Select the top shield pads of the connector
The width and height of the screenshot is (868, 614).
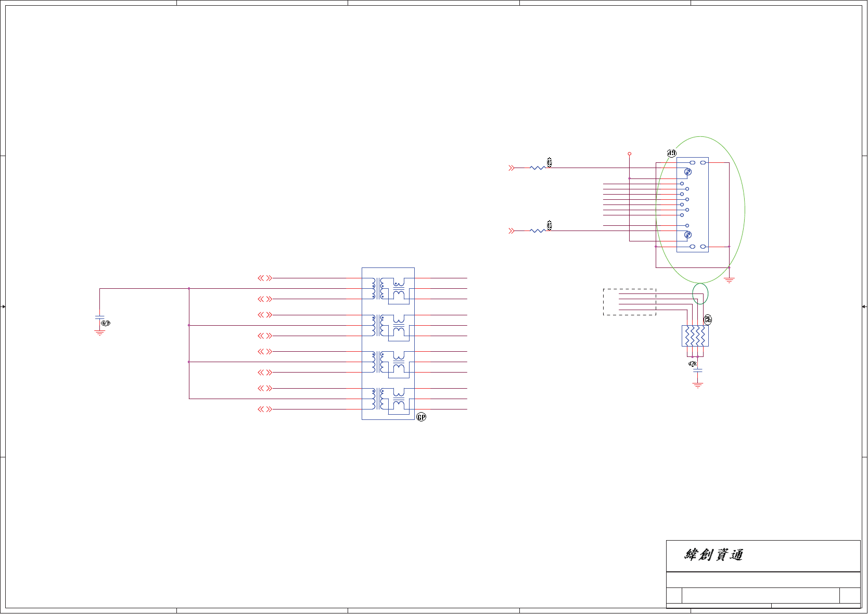coord(698,163)
